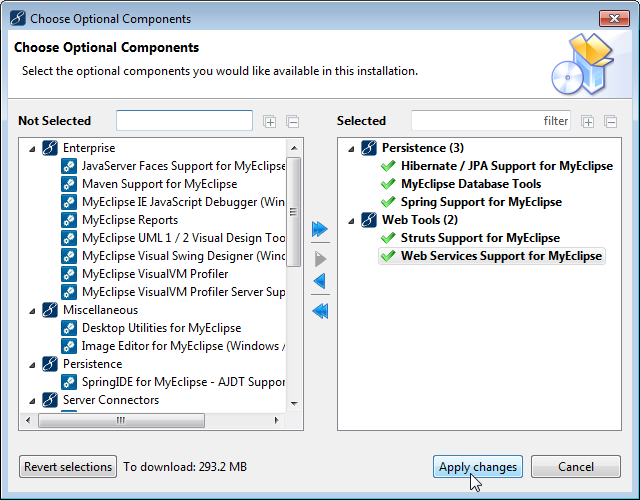Click the single left arrow remove button
640x500 pixels.
coord(320,282)
